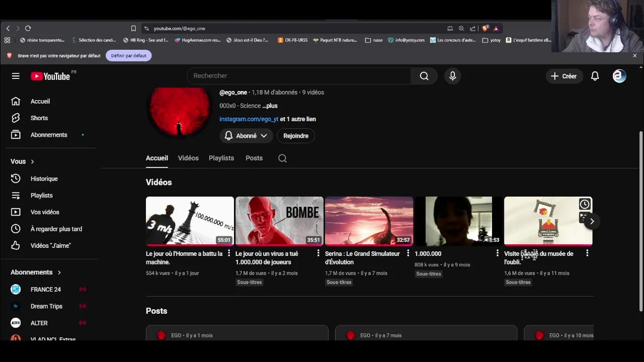
Task: Open options for the musée de l'oubli video
Action: [587, 253]
